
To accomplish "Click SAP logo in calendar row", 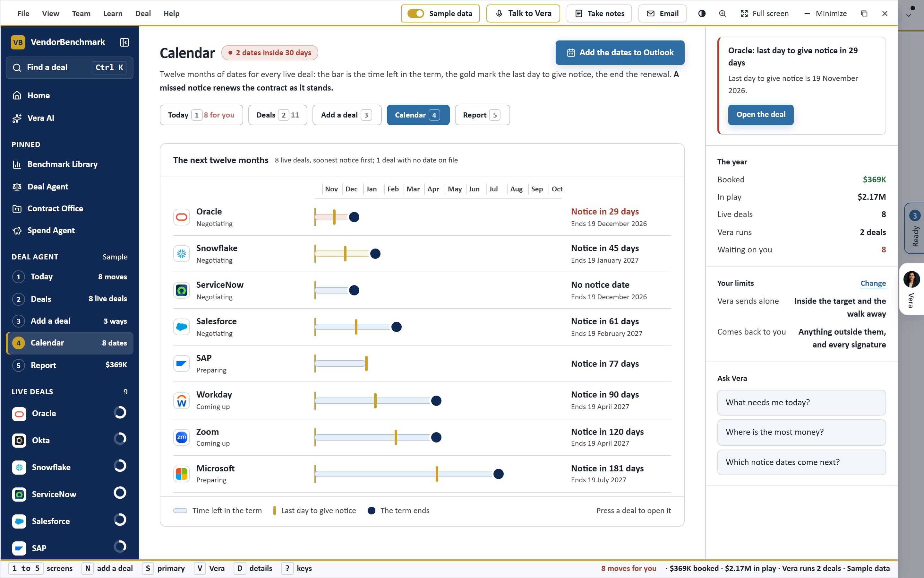I will pyautogui.click(x=181, y=363).
